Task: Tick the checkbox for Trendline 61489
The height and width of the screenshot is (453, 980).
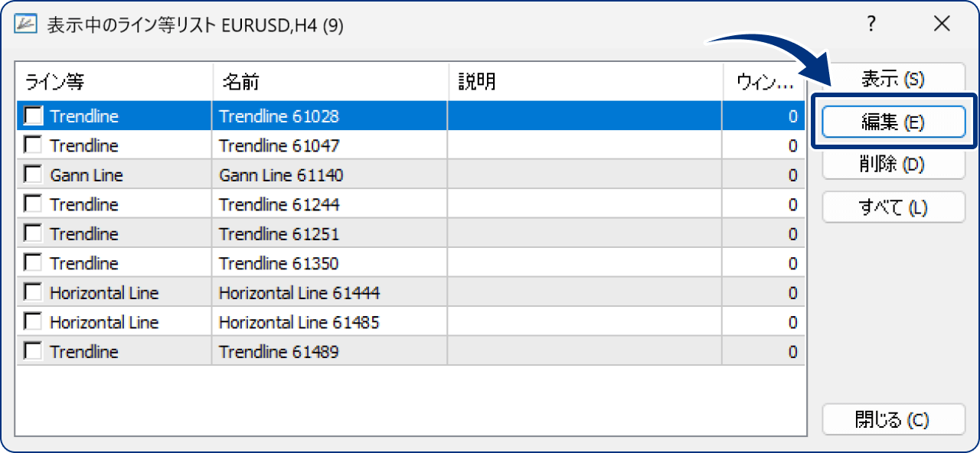Action: click(34, 352)
